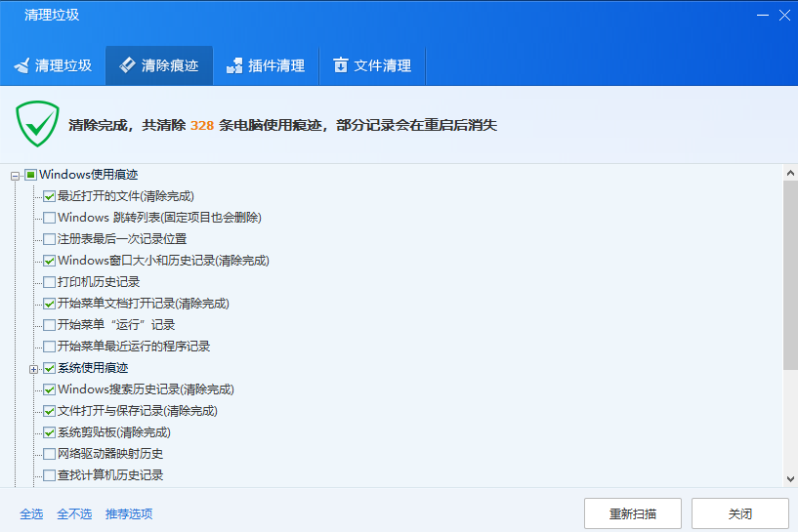
Task: Select 网络驱动器映射历史 row text
Action: [x=110, y=454]
